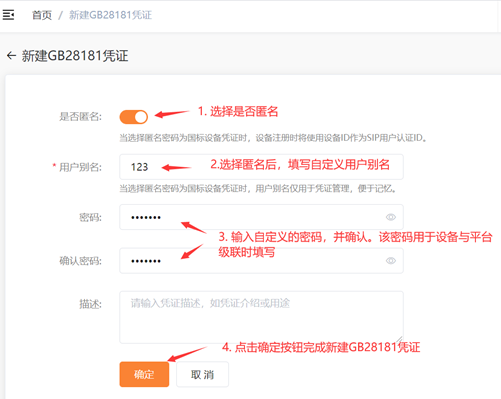501x399 pixels.
Task: Grab the 描述 text area resize handle
Action: coord(399,339)
